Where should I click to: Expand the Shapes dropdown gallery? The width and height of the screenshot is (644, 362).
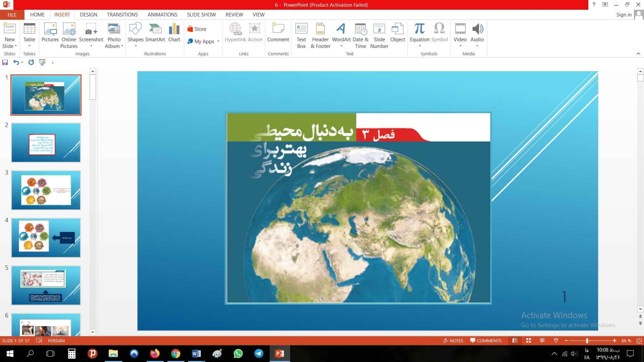[135, 46]
